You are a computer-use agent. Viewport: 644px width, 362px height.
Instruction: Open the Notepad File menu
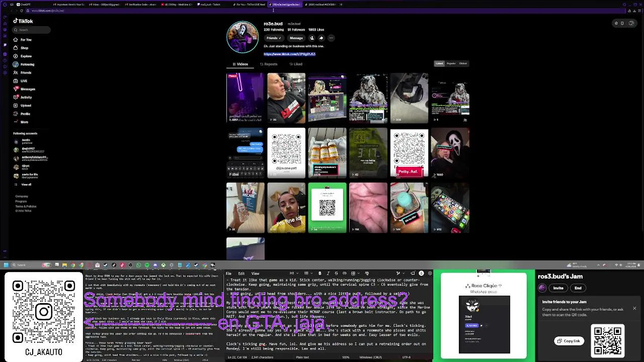228,274
